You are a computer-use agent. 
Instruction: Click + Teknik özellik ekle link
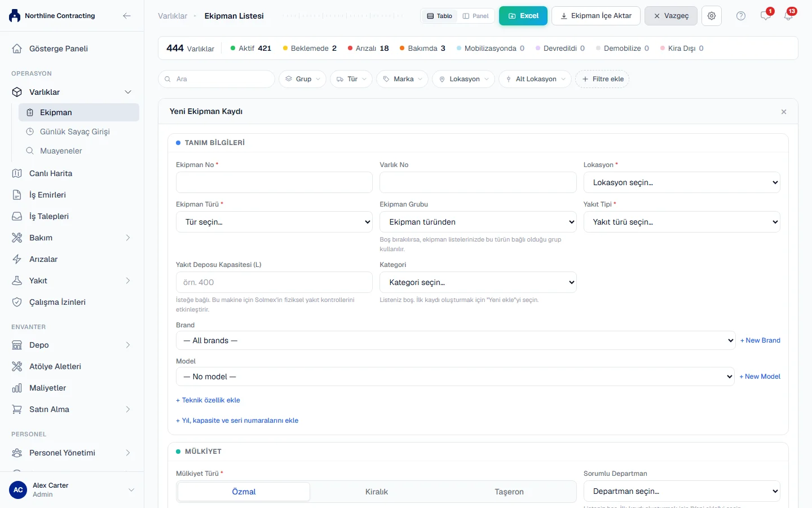[x=208, y=400]
